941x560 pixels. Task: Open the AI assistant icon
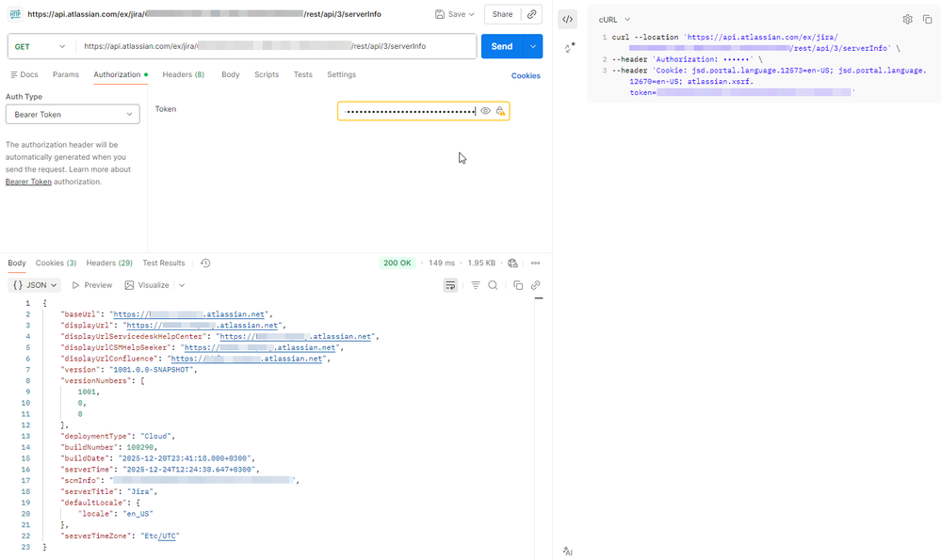(x=568, y=551)
